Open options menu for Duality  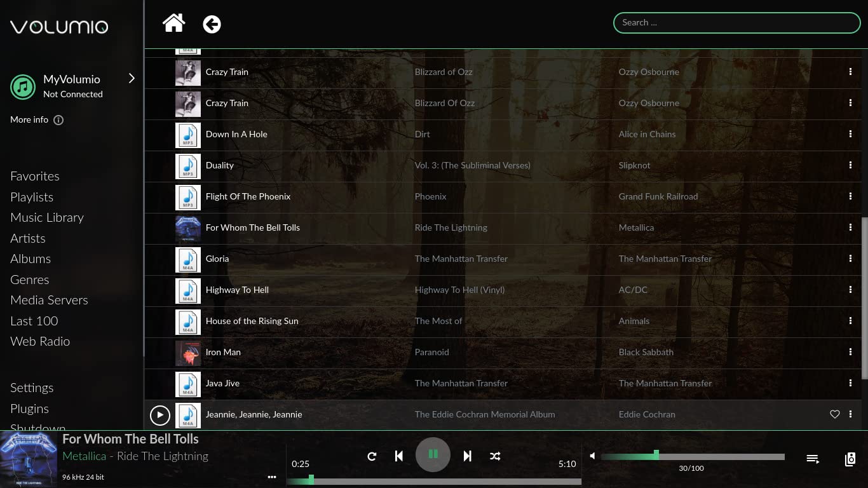tap(850, 165)
